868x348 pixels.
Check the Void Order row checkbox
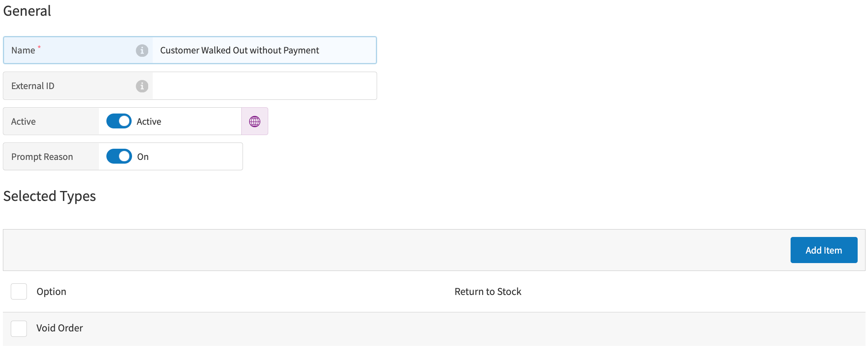[x=19, y=329]
